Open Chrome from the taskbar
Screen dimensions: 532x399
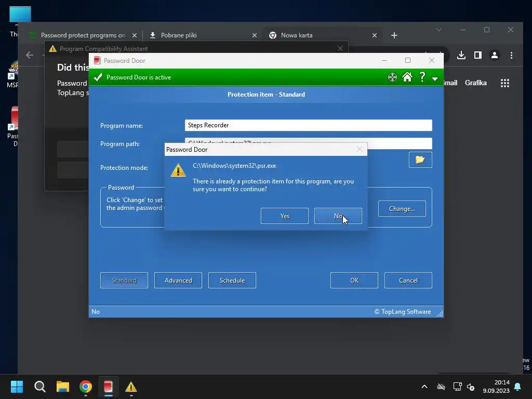pos(86,387)
